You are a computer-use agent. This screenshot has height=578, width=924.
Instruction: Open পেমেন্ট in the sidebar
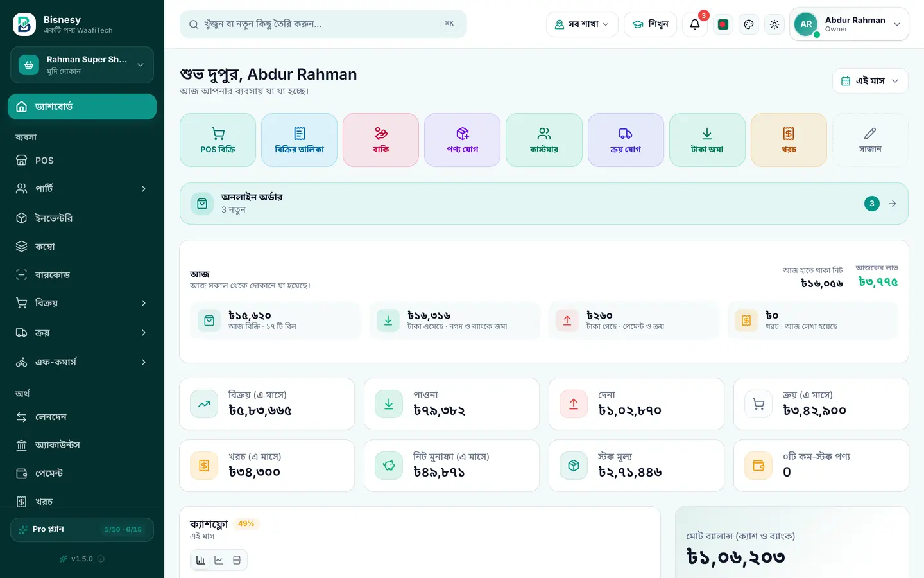(x=82, y=473)
